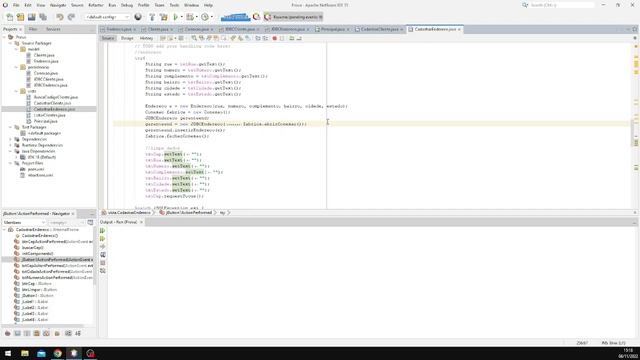Click jButton1ActionPerformed breadcrumb
This screenshot has width=640, height=360.
tap(188, 213)
